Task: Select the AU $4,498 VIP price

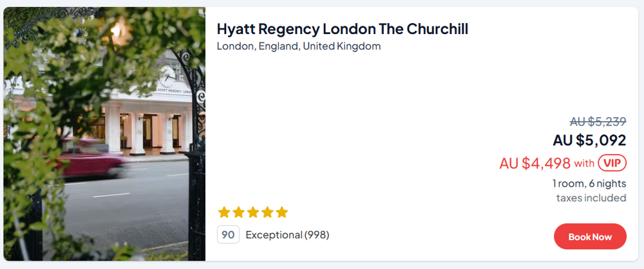Action: point(535,163)
